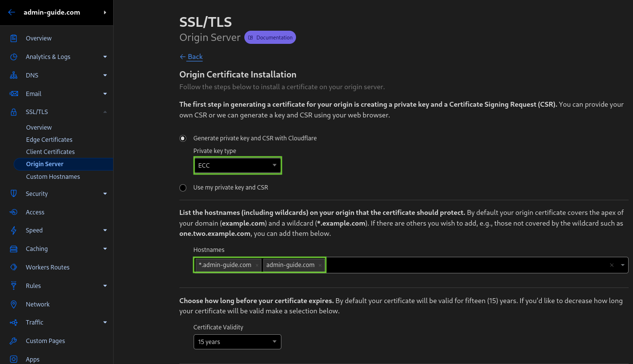
Task: Open Traffic using its sidebar icon
Action: (14, 322)
